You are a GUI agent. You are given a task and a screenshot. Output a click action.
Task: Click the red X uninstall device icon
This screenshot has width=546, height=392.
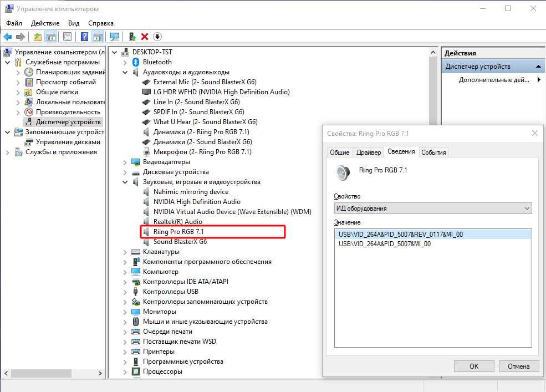coord(145,37)
